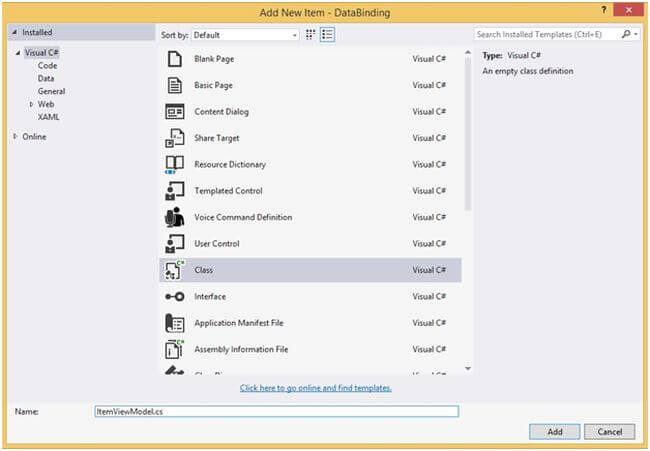
Task: Select the Share Target template name
Action: click(x=216, y=138)
